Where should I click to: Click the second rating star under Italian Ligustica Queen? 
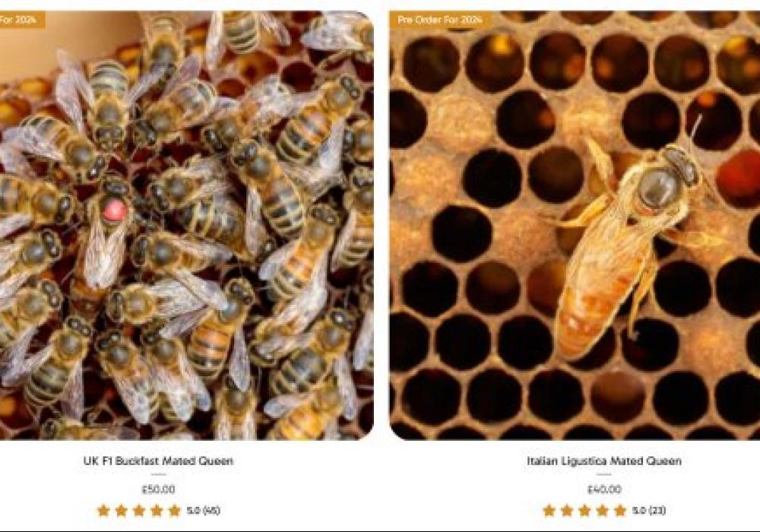click(567, 510)
